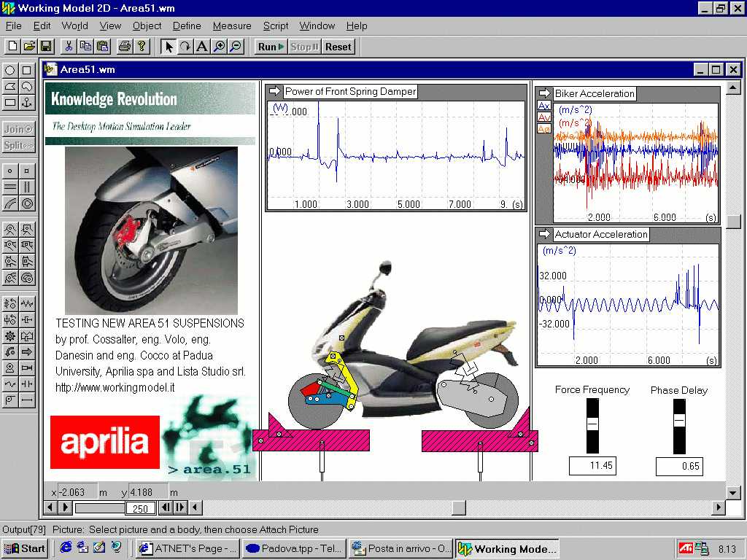This screenshot has width=747, height=560.
Task: Select the Curved Polygon tool
Action: (x=27, y=86)
